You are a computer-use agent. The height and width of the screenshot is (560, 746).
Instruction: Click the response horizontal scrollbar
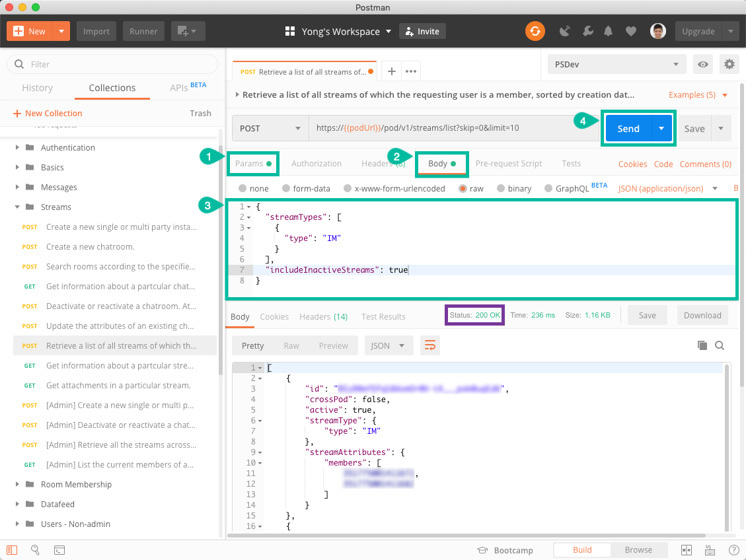point(466,536)
